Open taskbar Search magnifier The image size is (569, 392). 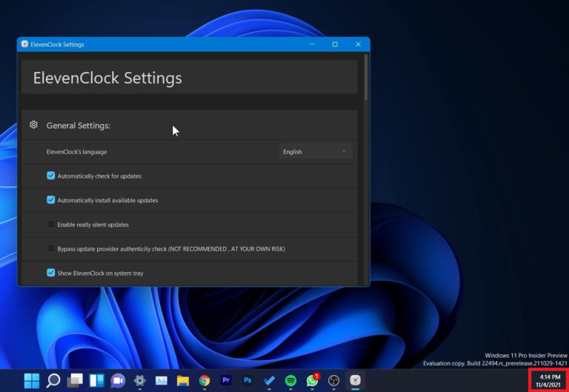53,380
